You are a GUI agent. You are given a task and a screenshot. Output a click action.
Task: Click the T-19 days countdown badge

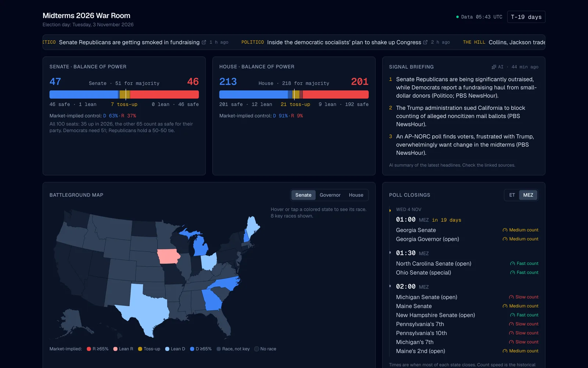526,17
